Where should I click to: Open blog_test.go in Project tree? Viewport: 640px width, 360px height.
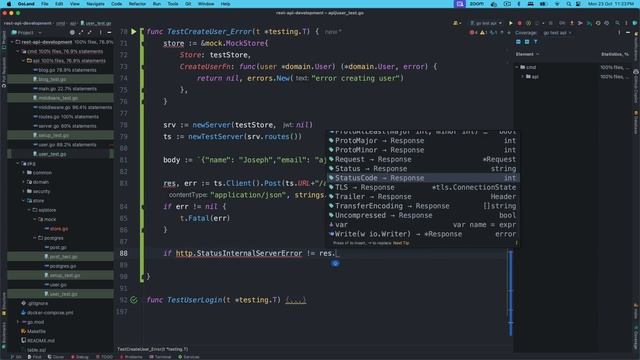click(52, 80)
